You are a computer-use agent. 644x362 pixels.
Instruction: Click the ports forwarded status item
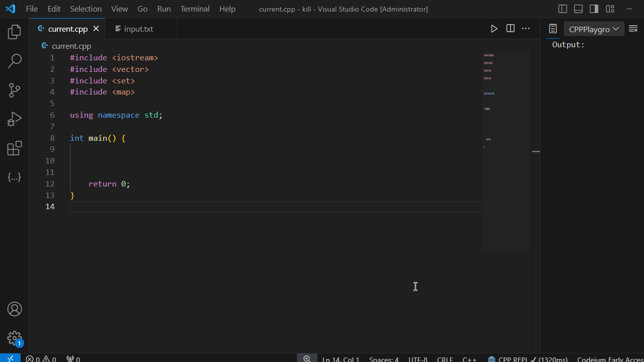73,359
